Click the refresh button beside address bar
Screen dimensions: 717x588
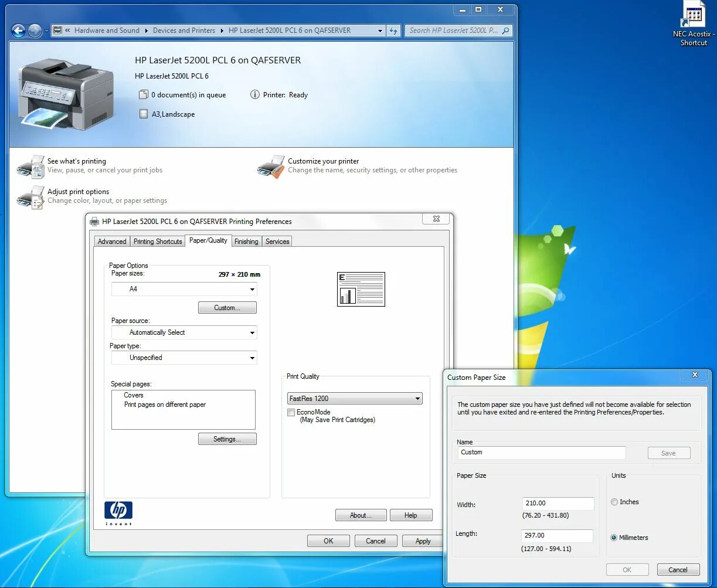point(393,30)
